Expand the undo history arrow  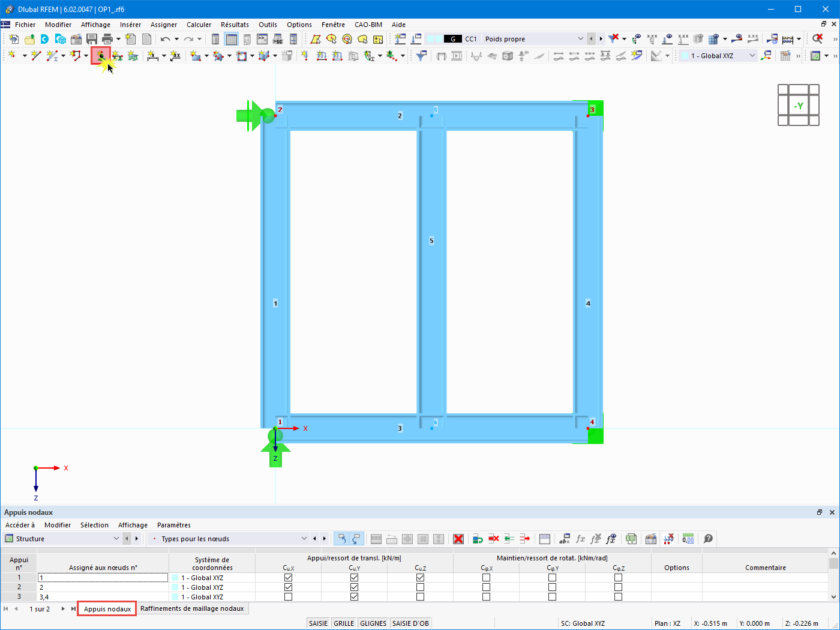click(176, 39)
